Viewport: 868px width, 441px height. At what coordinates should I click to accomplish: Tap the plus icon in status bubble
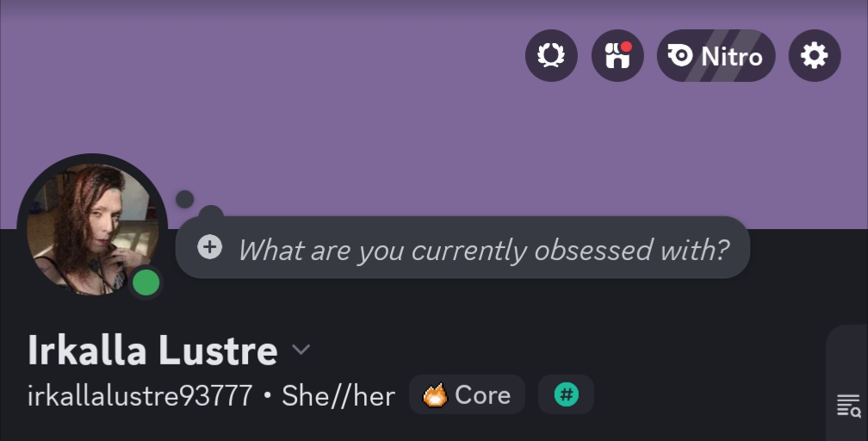tap(209, 248)
